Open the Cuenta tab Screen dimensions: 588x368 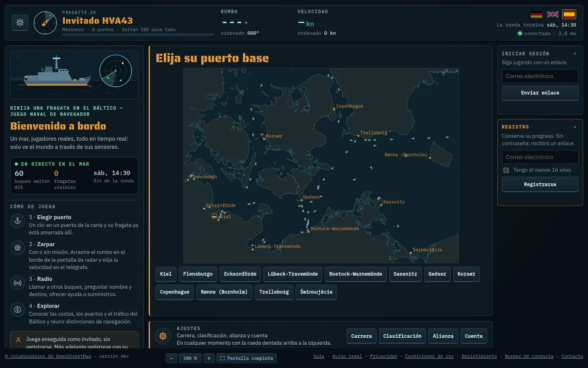[x=474, y=336]
